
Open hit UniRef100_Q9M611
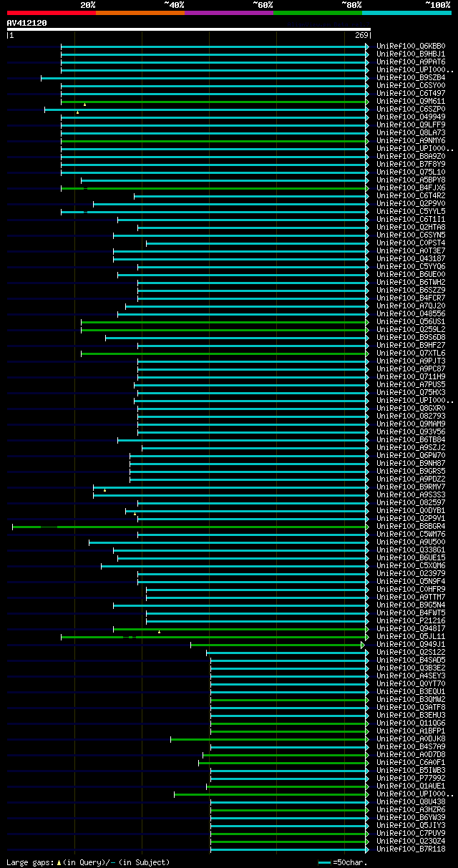411,101
